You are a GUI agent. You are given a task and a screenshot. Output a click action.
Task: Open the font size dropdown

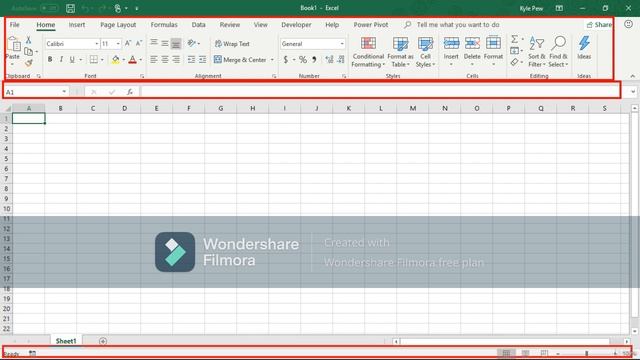pos(118,44)
